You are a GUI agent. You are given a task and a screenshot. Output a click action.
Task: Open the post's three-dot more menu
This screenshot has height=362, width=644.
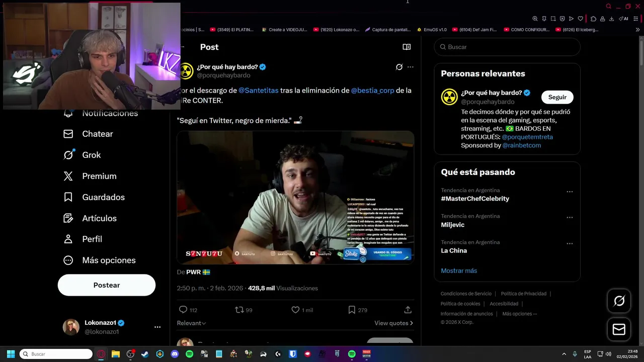tap(410, 67)
